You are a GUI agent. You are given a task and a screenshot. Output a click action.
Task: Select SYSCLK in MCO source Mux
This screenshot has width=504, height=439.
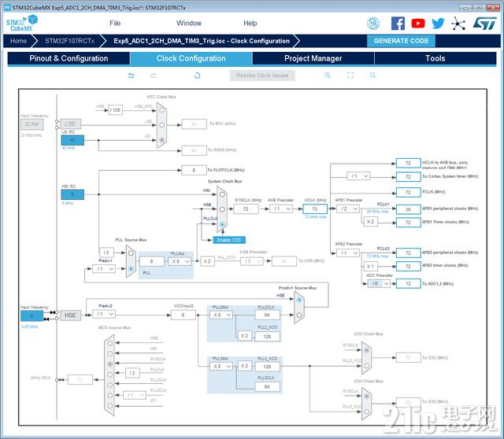coord(110,364)
